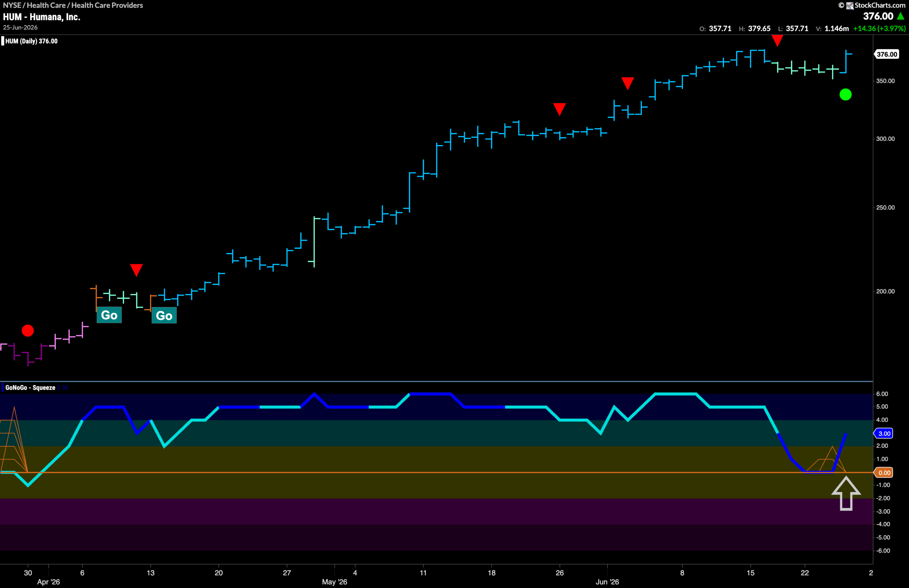Click date label 18 on time axis
Screen dimensions: 909x588
(491, 573)
